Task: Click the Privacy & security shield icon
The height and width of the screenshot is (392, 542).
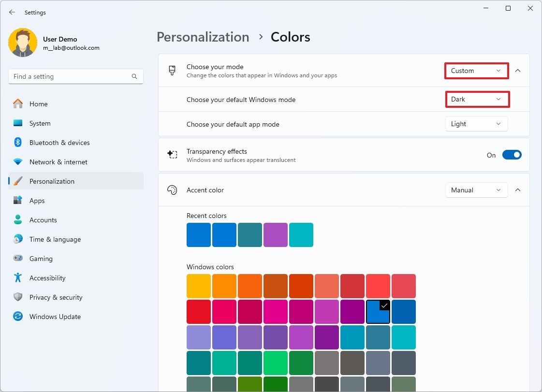Action: [x=18, y=297]
